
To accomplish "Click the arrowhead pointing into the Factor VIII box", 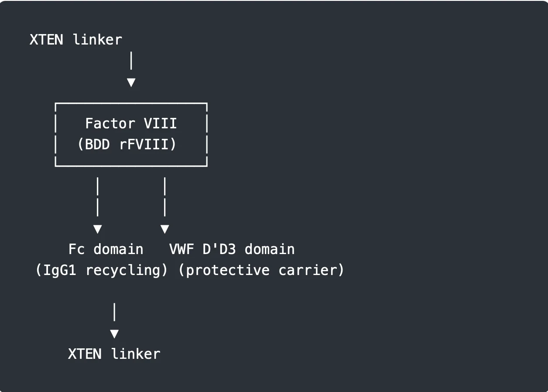I will pyautogui.click(x=131, y=82).
